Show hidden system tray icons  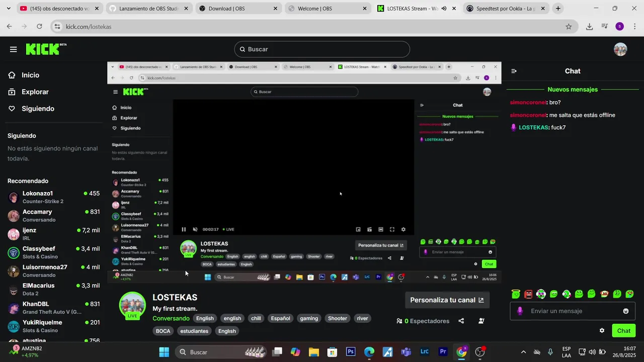(x=523, y=352)
